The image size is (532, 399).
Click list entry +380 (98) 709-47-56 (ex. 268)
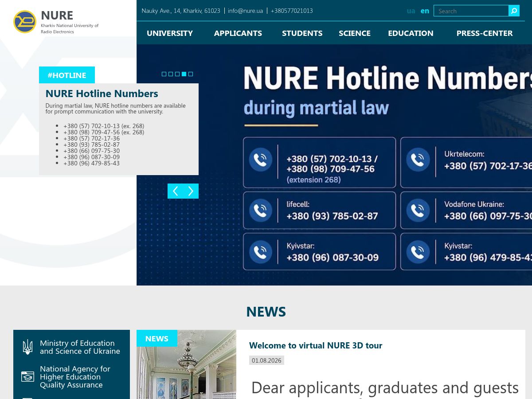[x=104, y=132]
